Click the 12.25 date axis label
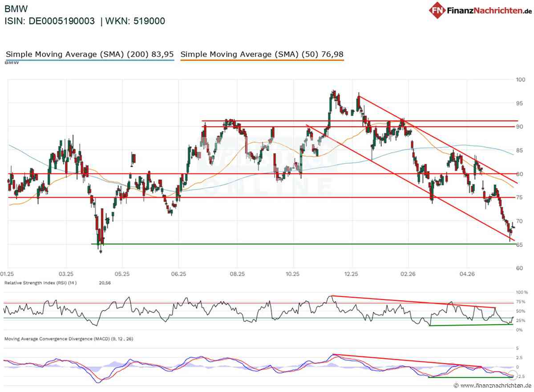The width and height of the screenshot is (534, 392). pyautogui.click(x=352, y=275)
